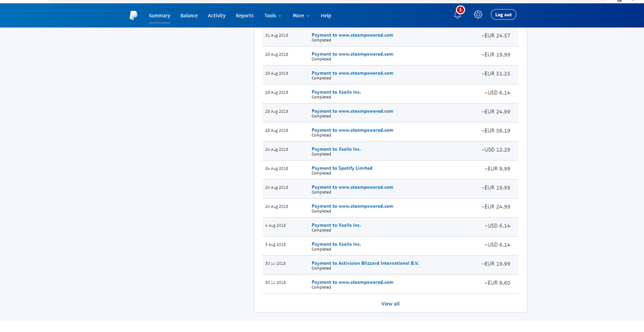Click the -EUR 19.99 amount on Activision row
Screen dimensions: 644x332
[496, 264]
